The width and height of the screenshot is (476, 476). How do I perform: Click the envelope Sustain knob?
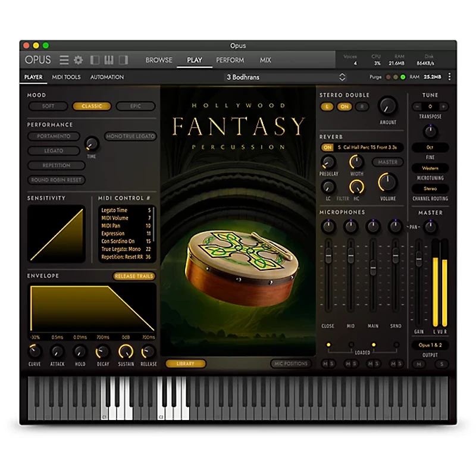[x=126, y=352]
